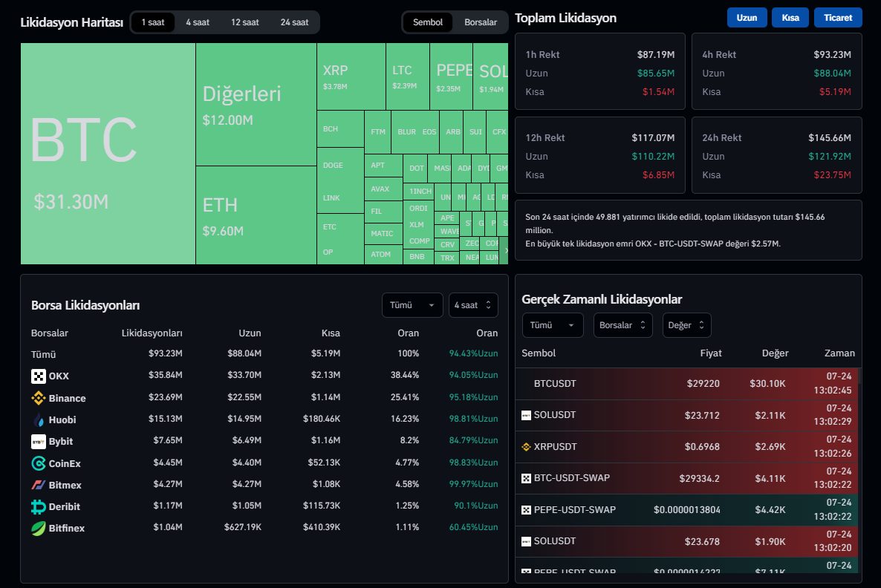Click the Bitmex logo icon
The height and width of the screenshot is (588, 881).
click(39, 485)
